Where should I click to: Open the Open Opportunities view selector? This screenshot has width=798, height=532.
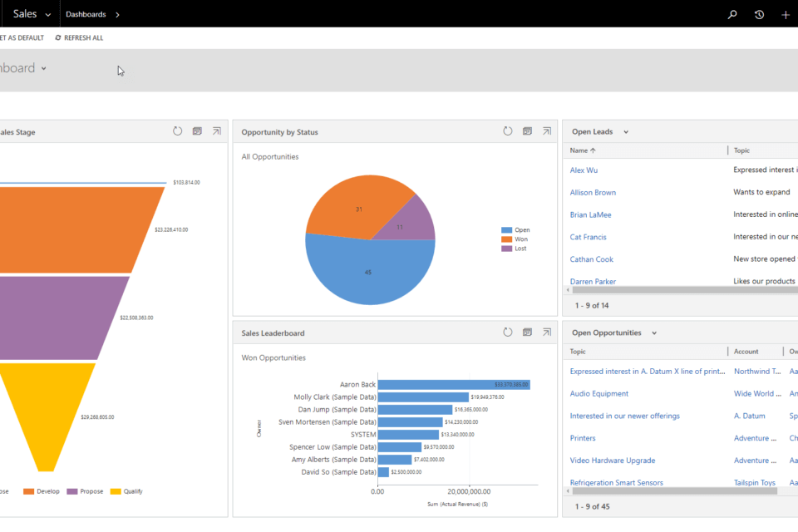(654, 333)
